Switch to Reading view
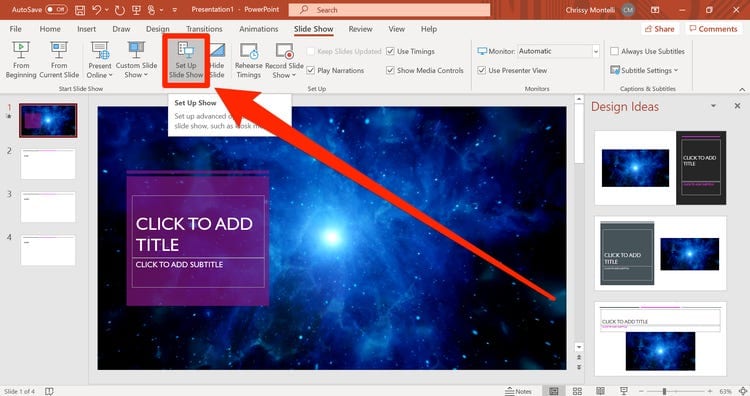Viewport: 750px width, 396px height. point(600,391)
